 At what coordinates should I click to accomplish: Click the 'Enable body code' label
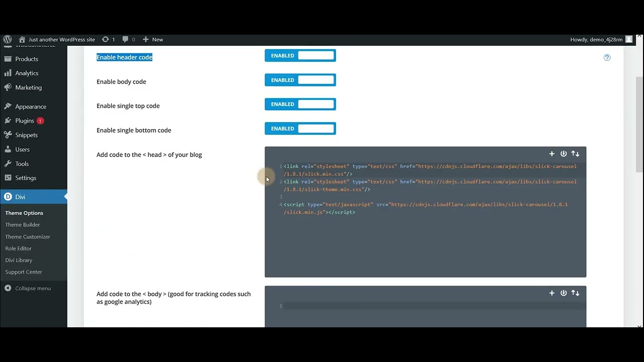point(121,81)
